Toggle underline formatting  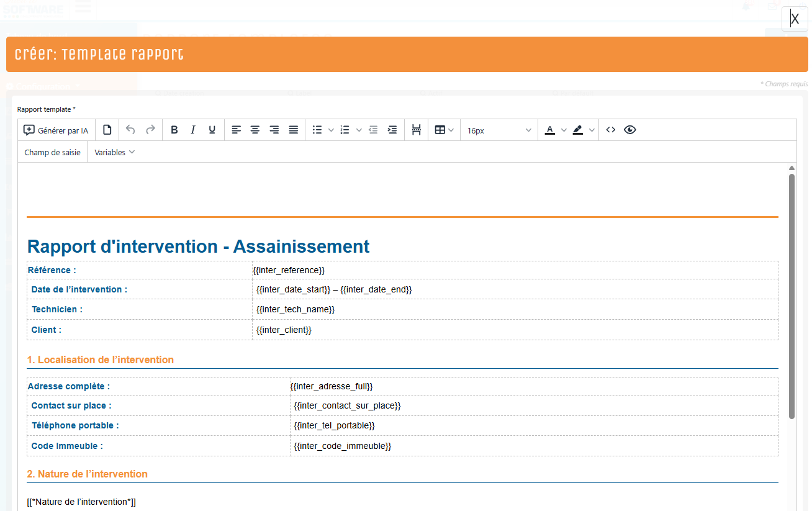212,130
